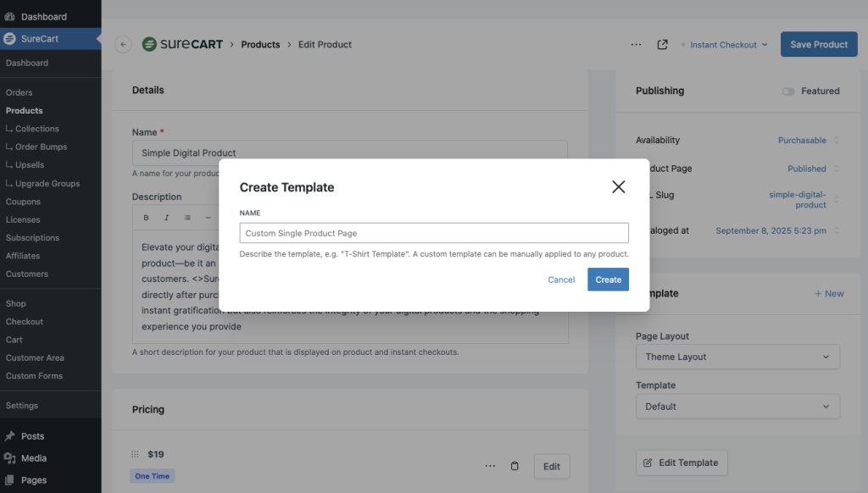Open the price row three-dot options
Image resolution: width=868 pixels, height=493 pixels.
(x=490, y=466)
